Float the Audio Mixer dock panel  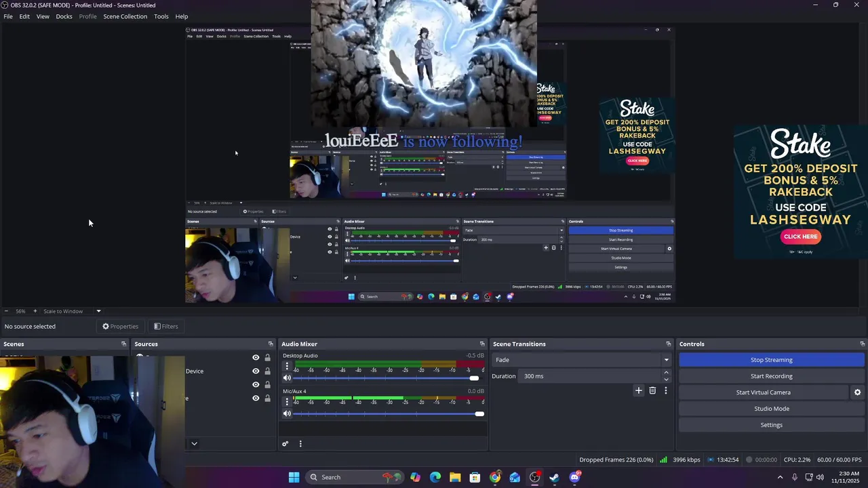(x=482, y=344)
